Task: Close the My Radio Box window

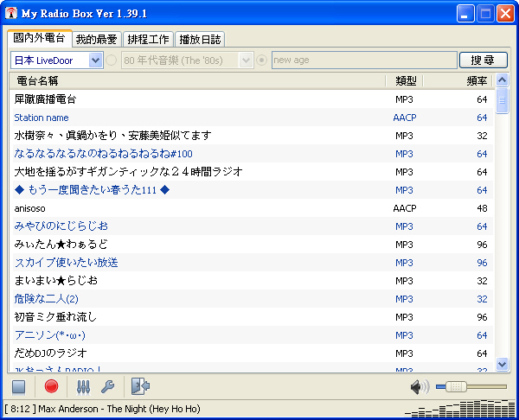Action: 505,14
